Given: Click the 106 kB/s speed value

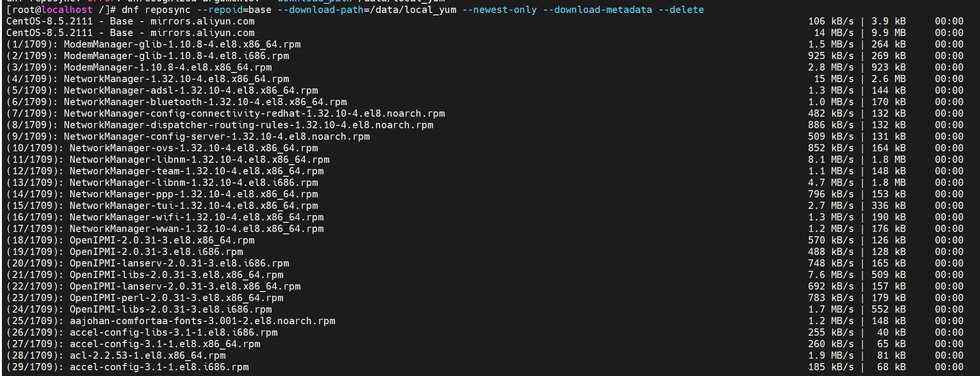Looking at the screenshot, I should [x=831, y=21].
